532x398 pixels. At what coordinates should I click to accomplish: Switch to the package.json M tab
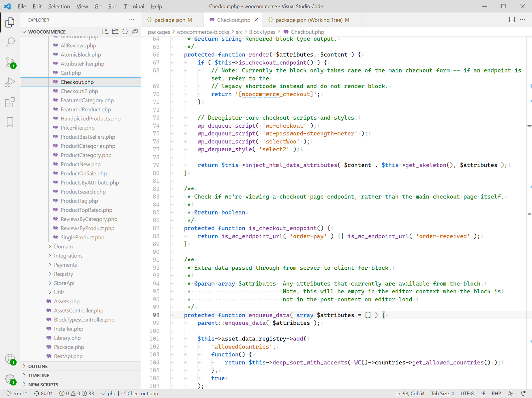point(173,20)
